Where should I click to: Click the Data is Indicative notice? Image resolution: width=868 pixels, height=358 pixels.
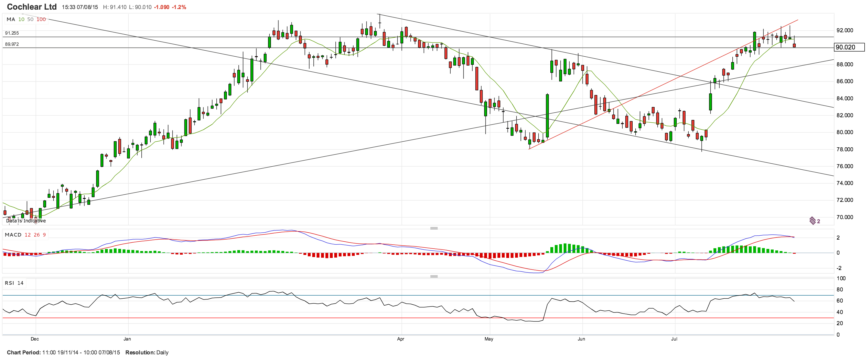point(26,221)
